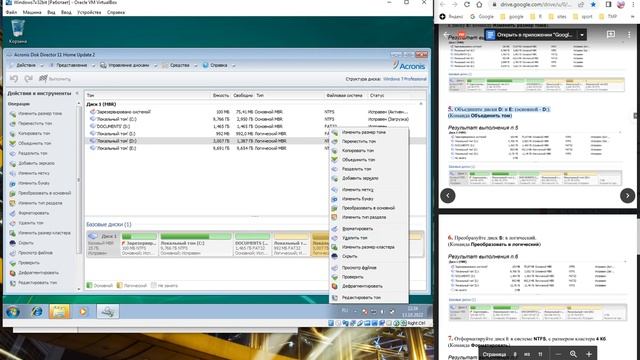The image size is (640, 360).
Task: Select sidebar 'Дефрагментировать' defragment operation
Action: click(38, 273)
